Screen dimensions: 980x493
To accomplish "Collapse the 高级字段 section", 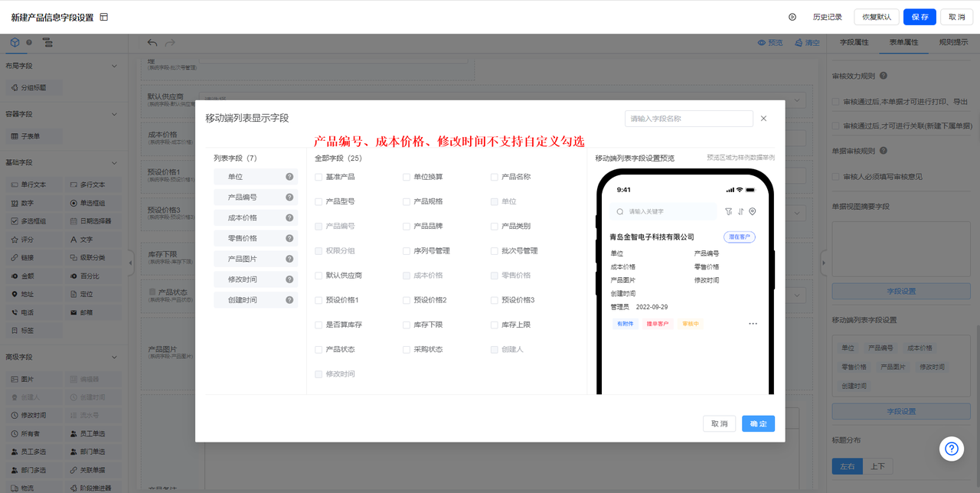I will pyautogui.click(x=115, y=357).
